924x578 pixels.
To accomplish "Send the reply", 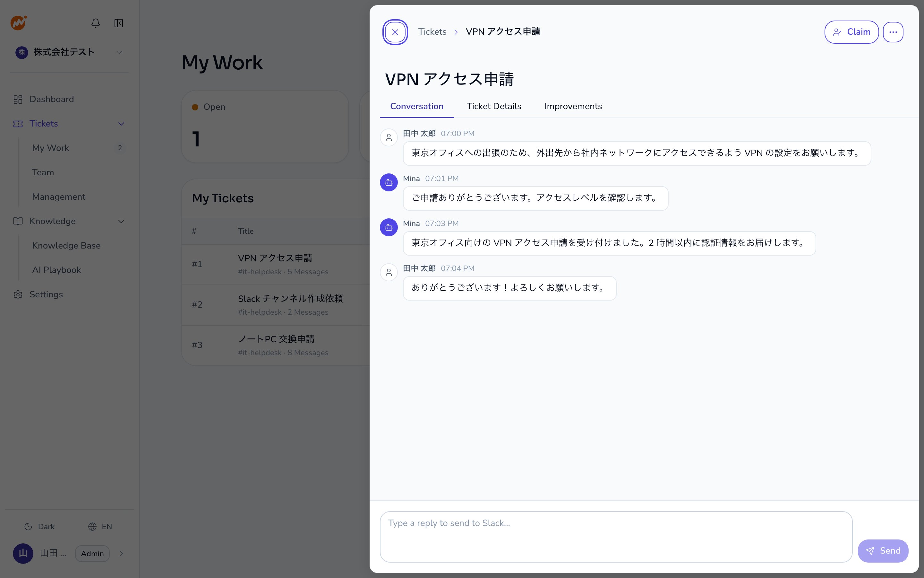I will pyautogui.click(x=883, y=551).
